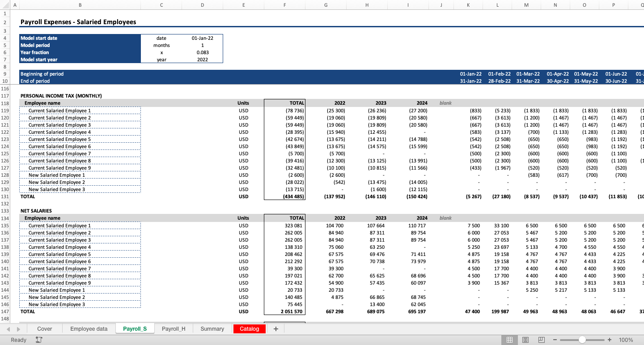
Task: Select New Salaried Employee 2 in net salaries
Action: click(x=80, y=297)
